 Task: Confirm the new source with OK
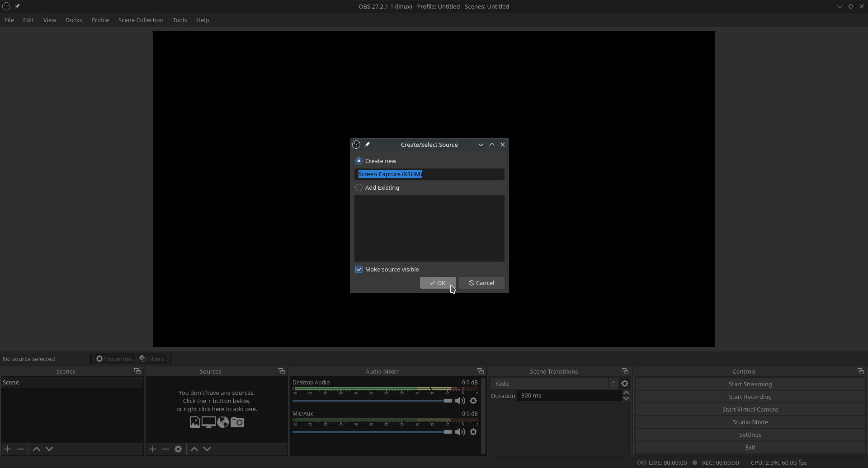click(x=438, y=283)
